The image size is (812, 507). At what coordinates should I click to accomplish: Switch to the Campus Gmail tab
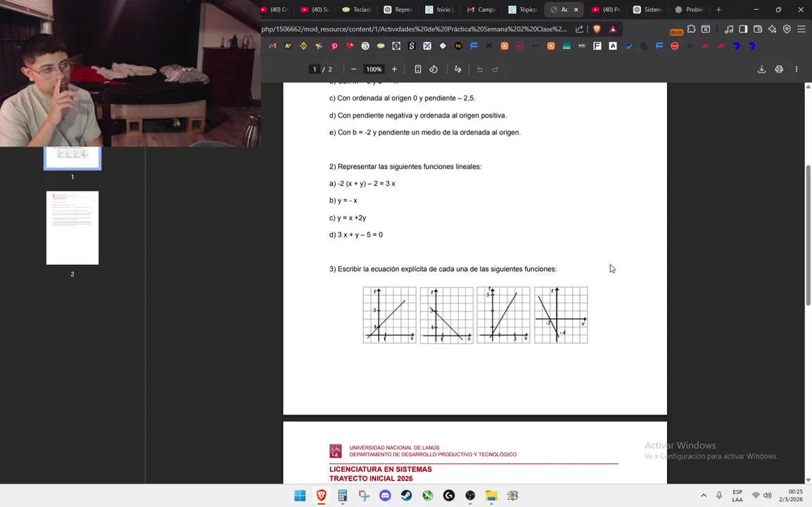click(481, 9)
